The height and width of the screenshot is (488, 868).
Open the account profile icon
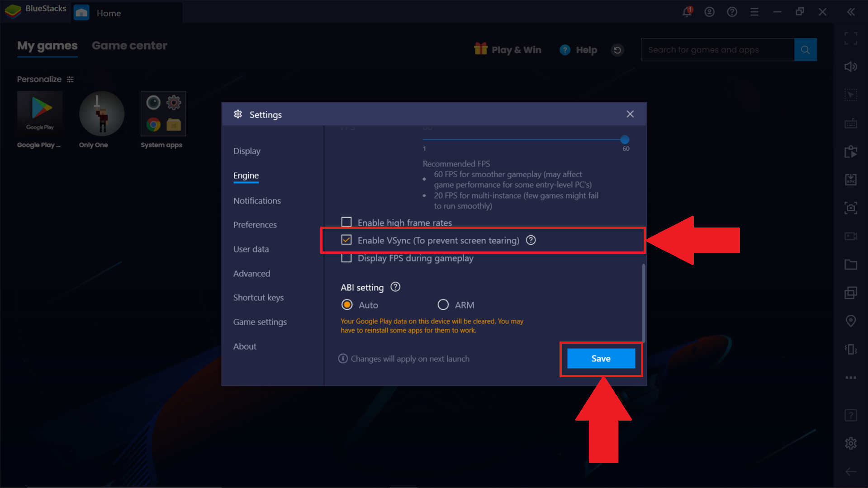pyautogui.click(x=709, y=12)
